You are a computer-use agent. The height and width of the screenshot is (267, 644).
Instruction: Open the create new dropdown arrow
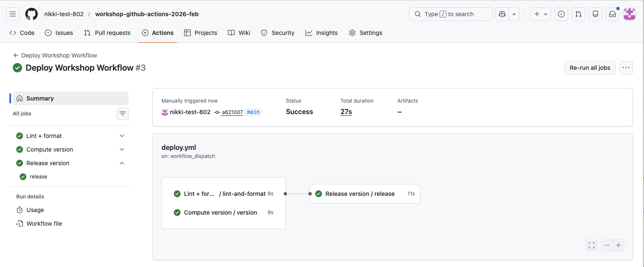[x=545, y=14]
